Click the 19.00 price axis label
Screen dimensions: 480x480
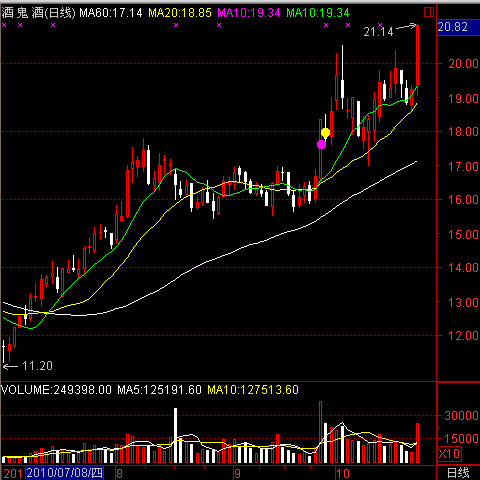click(463, 98)
